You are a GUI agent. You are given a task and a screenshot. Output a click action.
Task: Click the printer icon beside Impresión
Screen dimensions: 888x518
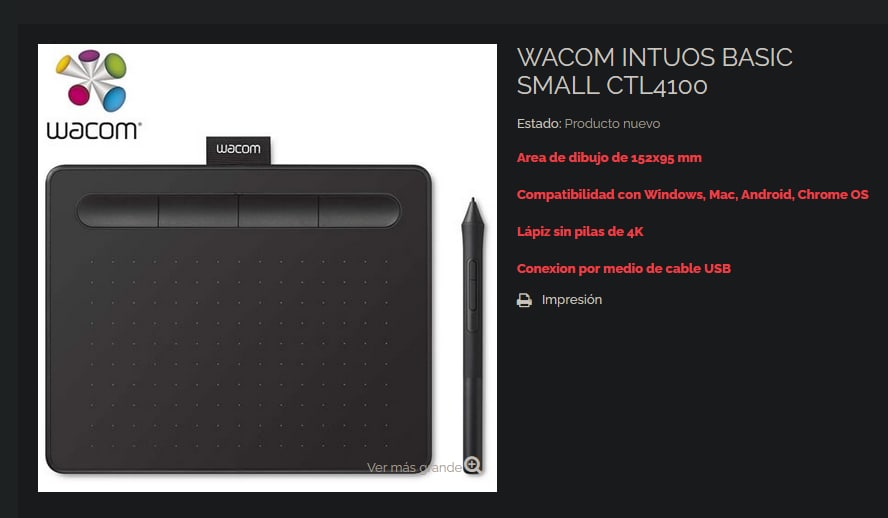coord(524,300)
